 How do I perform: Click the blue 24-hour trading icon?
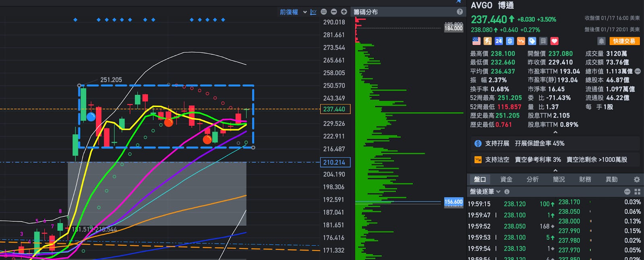[499, 41]
